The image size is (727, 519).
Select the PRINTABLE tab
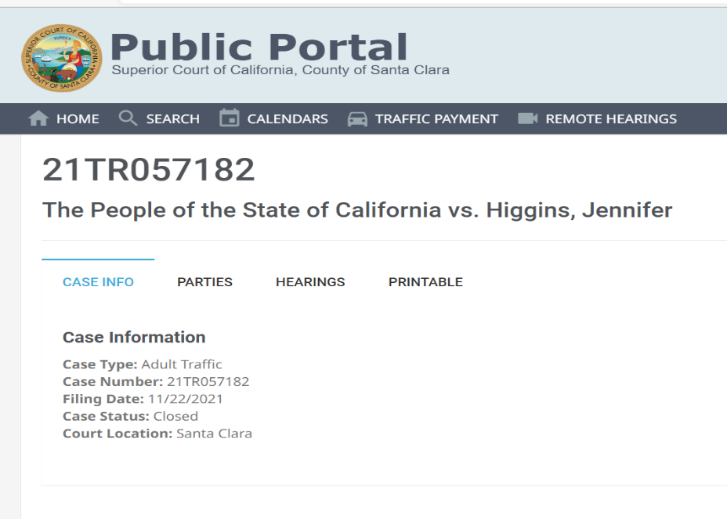coord(425,282)
